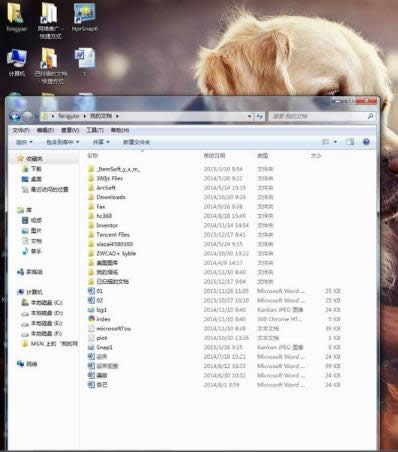This screenshot has width=398, height=452.
Task: Select the fengyue user folder on the desktop
Action: [x=16, y=17]
